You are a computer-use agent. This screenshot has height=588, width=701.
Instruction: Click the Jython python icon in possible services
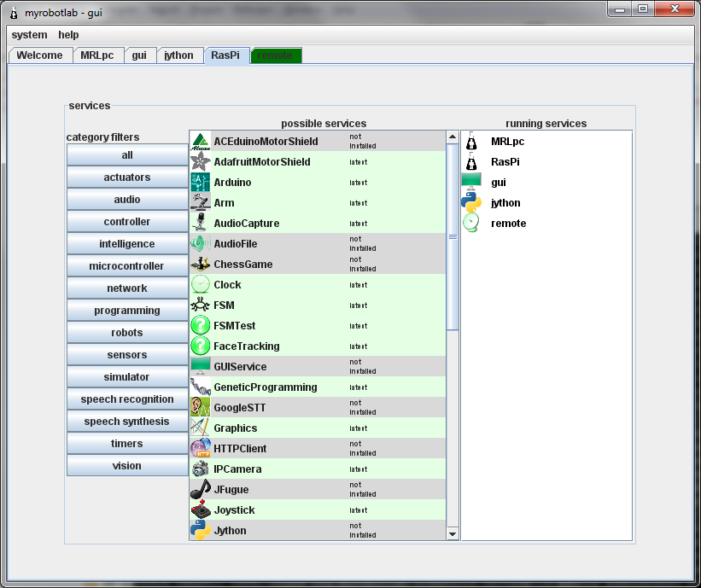pyautogui.click(x=201, y=530)
